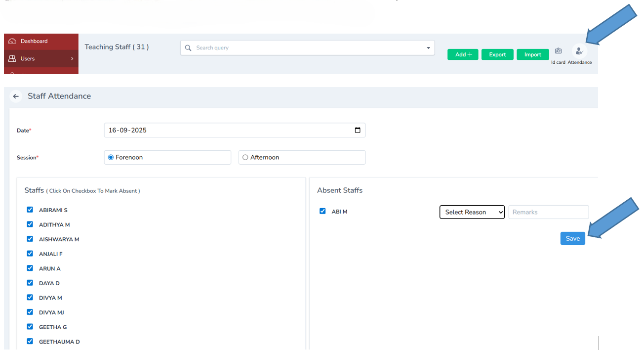Screen dimensions: 644x352
Task: Open the calendar icon in the Date field
Action: pos(358,130)
